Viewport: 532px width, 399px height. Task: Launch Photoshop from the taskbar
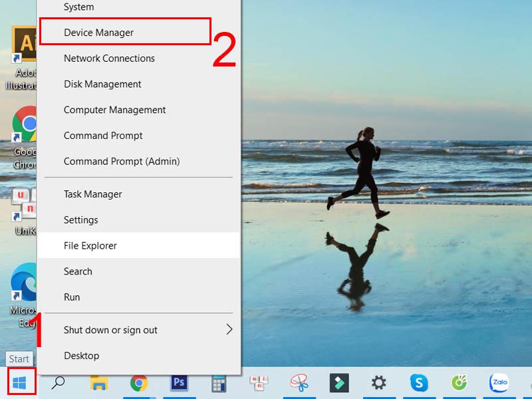point(178,382)
